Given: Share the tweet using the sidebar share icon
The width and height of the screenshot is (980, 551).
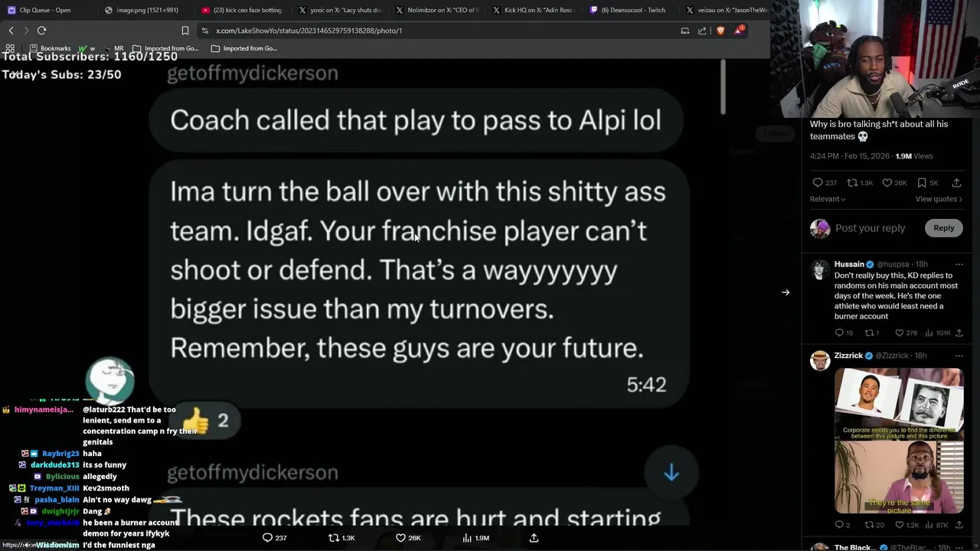Looking at the screenshot, I should coord(956,183).
